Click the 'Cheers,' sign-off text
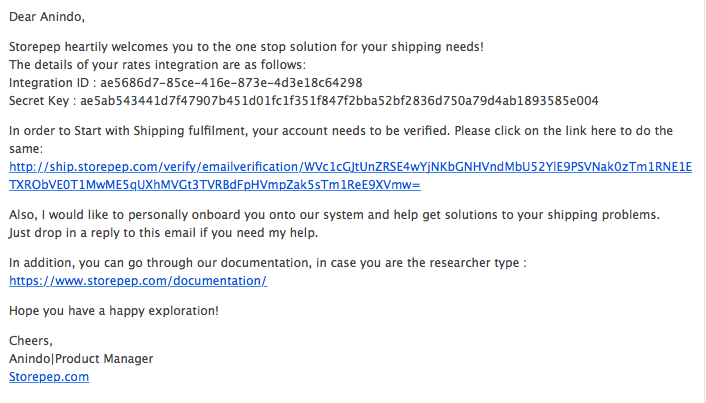 click(x=31, y=341)
